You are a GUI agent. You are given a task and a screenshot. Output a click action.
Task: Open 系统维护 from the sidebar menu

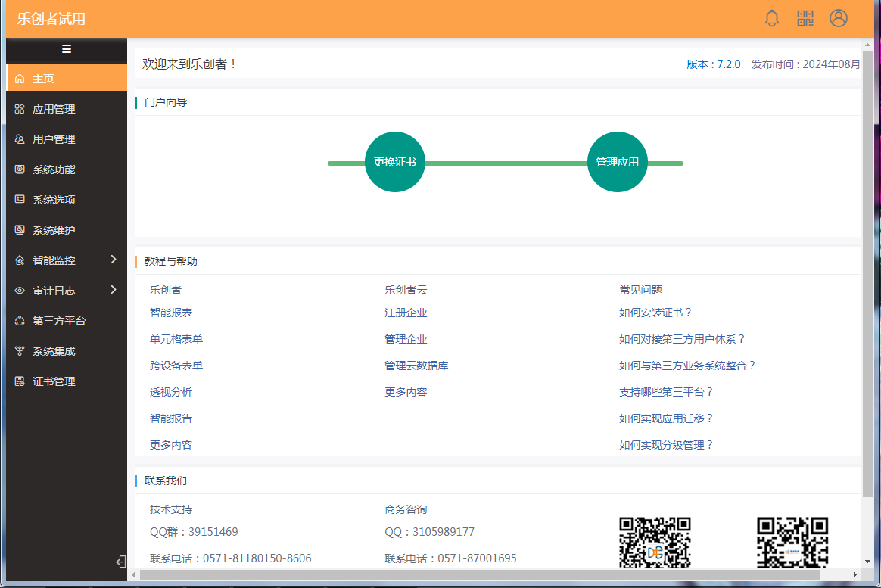click(x=54, y=230)
